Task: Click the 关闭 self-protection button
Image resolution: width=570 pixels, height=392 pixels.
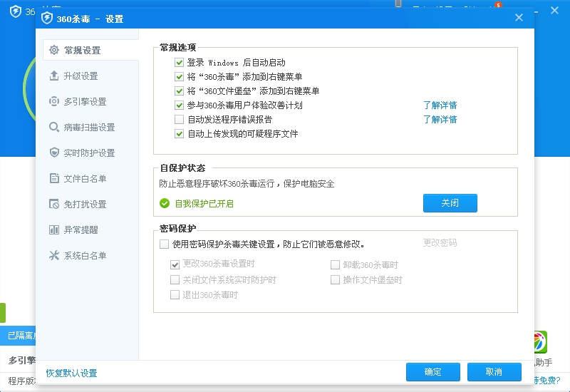Action: [450, 203]
